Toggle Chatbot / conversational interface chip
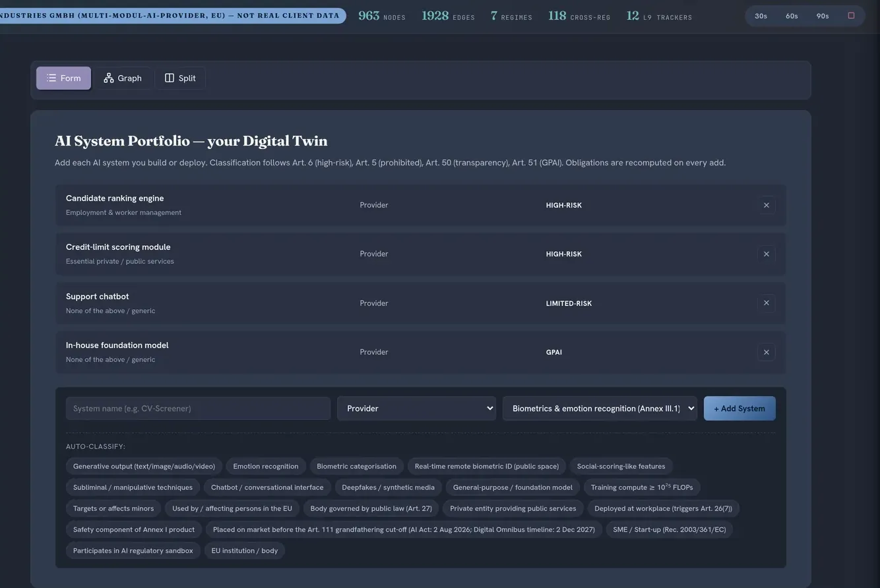The image size is (880, 588). (x=267, y=487)
